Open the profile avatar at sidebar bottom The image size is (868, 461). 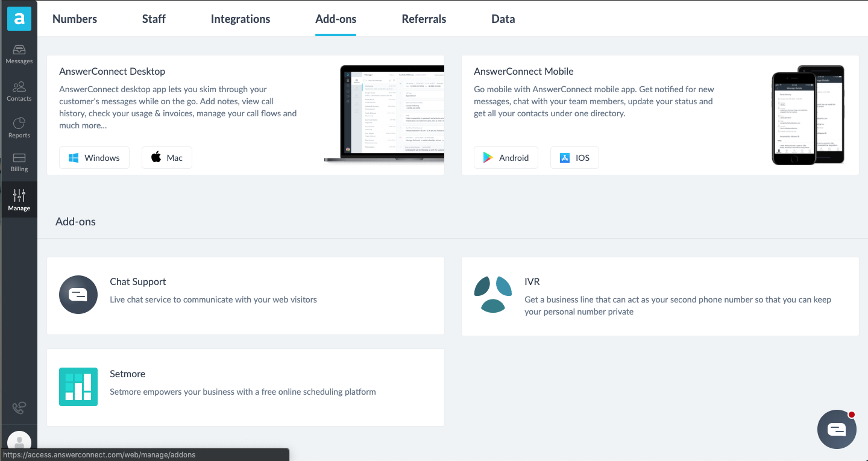[x=19, y=443]
